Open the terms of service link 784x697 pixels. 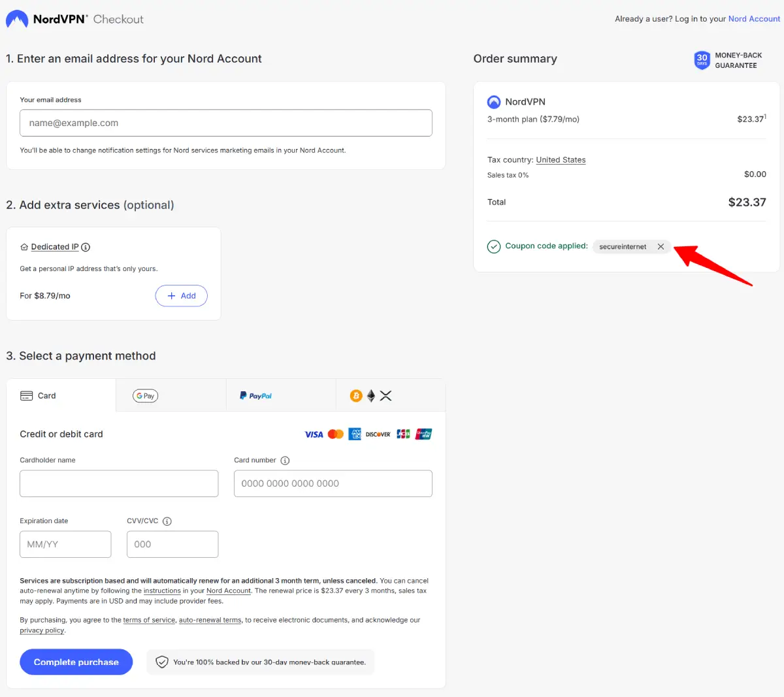coord(149,621)
